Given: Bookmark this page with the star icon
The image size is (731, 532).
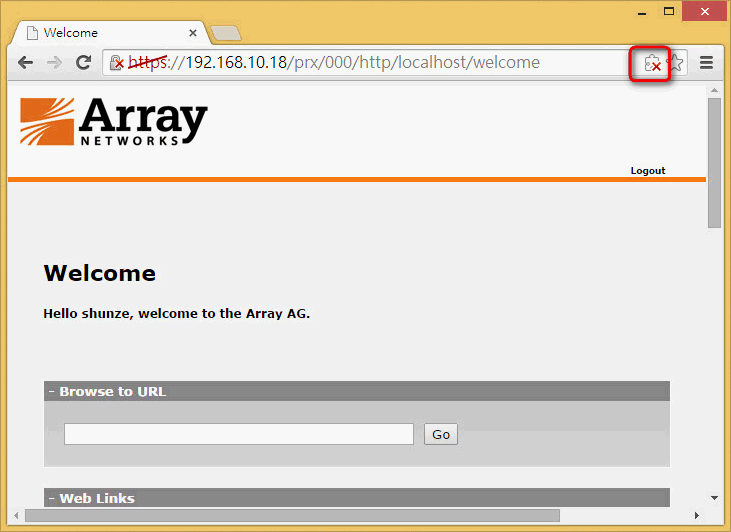Looking at the screenshot, I should (x=676, y=62).
